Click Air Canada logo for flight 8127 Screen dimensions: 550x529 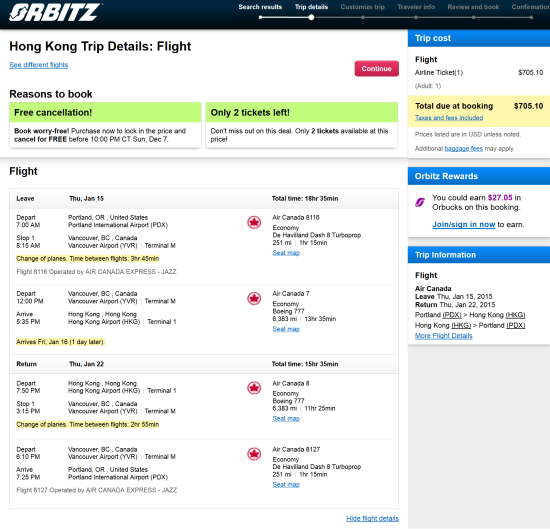coord(254,454)
